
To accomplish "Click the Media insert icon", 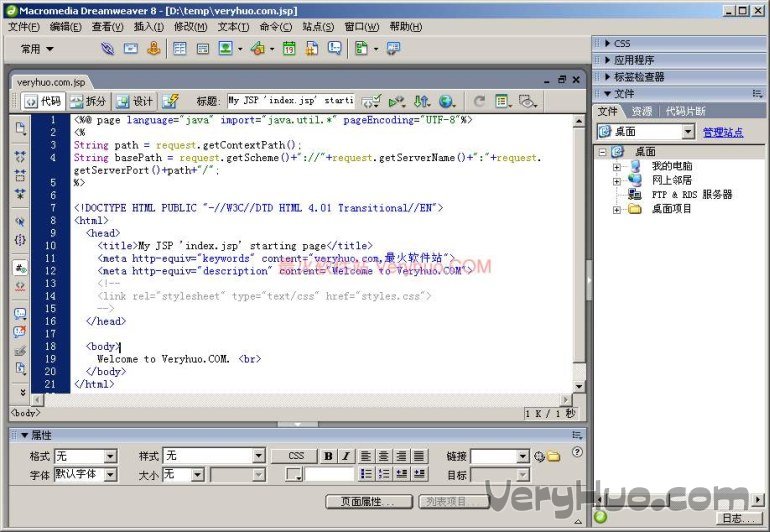I will click(258, 48).
